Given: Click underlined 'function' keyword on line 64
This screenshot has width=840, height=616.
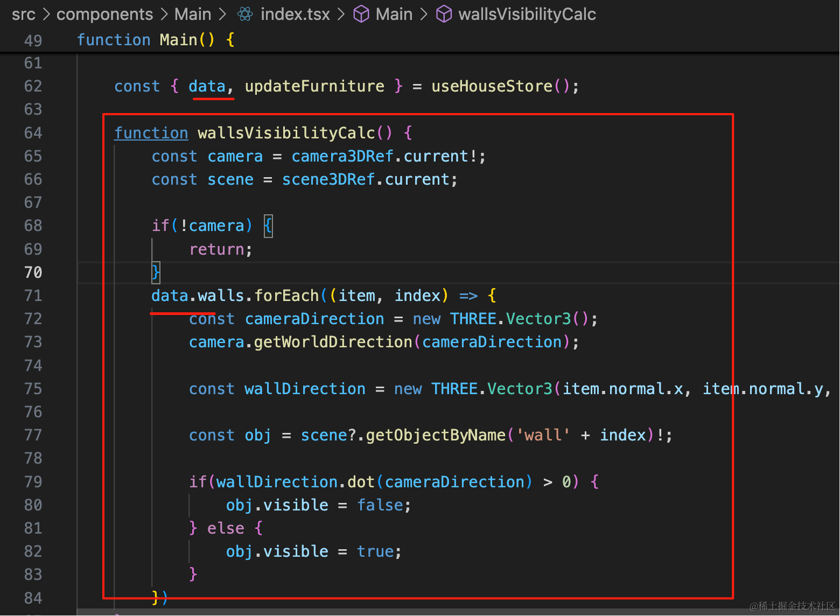Looking at the screenshot, I should [151, 133].
